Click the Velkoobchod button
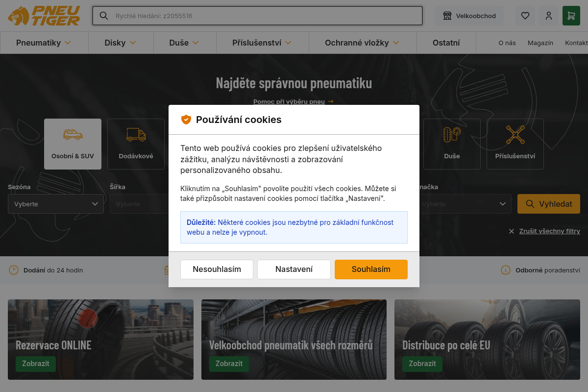 (x=469, y=16)
